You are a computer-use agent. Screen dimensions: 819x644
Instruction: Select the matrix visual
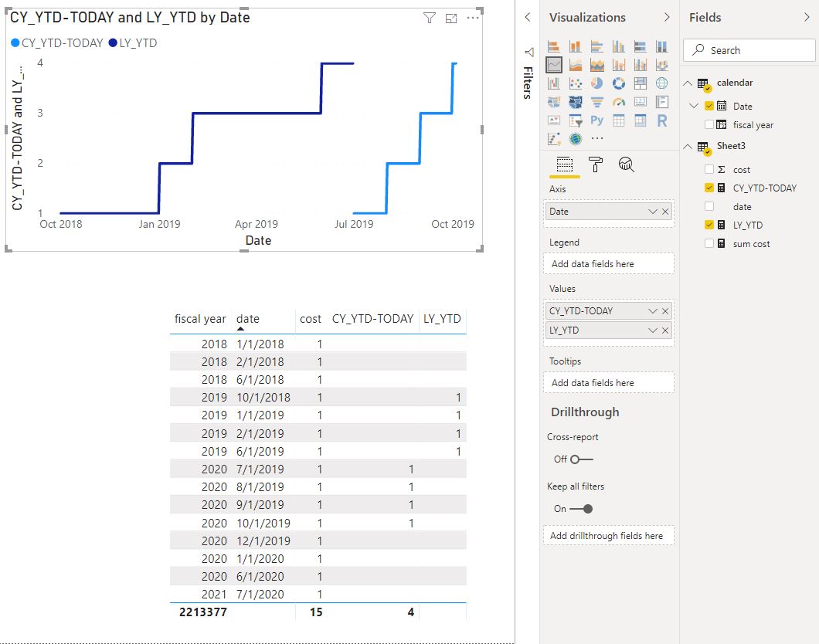click(641, 120)
